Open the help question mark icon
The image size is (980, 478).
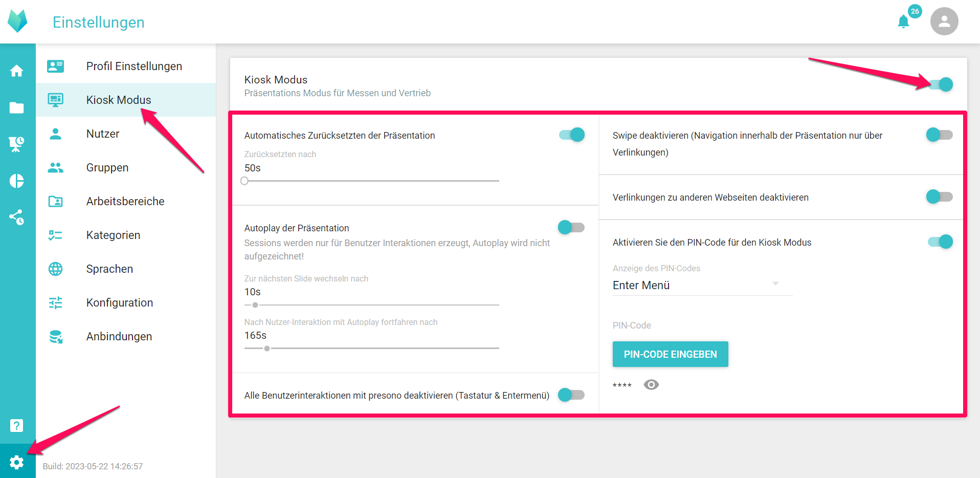17,425
